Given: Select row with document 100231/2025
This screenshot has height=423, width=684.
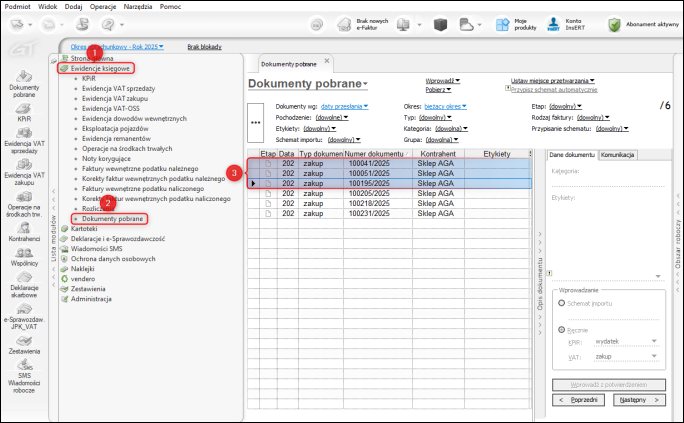Looking at the screenshot, I should [x=389, y=213].
